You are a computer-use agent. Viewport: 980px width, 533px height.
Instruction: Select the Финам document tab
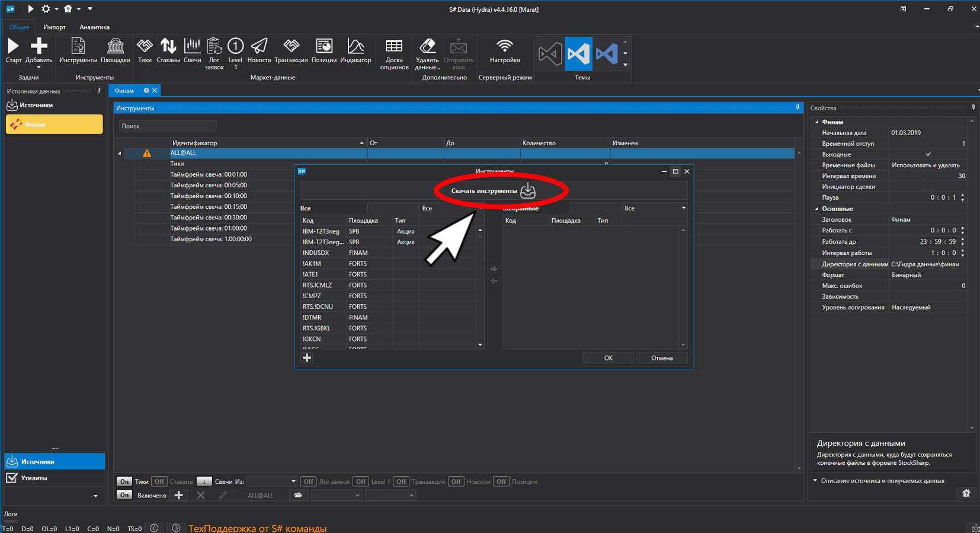click(x=124, y=91)
